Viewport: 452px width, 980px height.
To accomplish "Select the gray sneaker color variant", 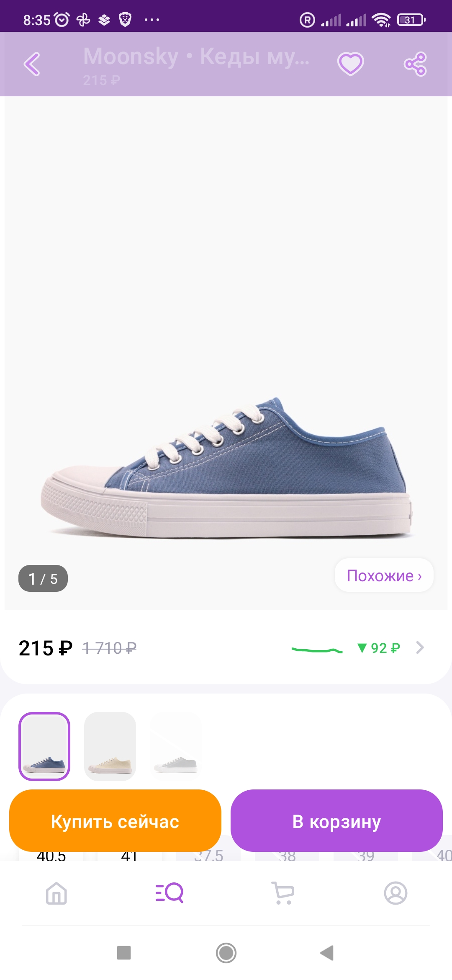I will (x=176, y=746).
